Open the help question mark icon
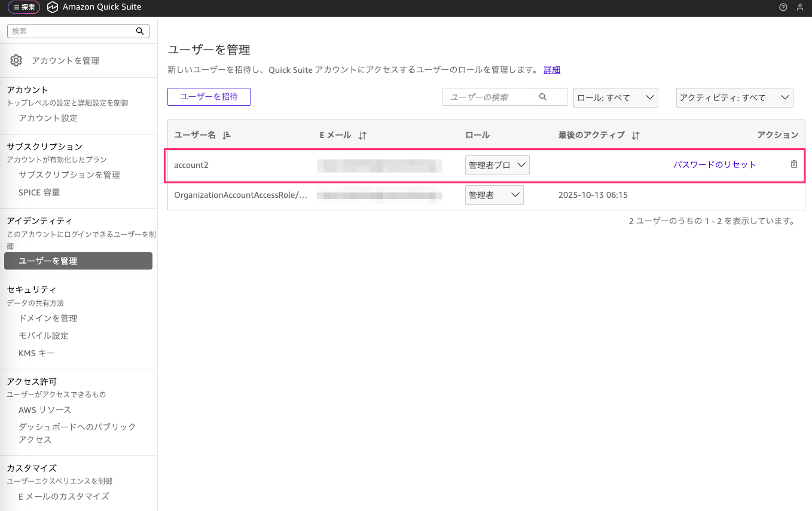Screen dimensions: 812x511 (783, 7)
